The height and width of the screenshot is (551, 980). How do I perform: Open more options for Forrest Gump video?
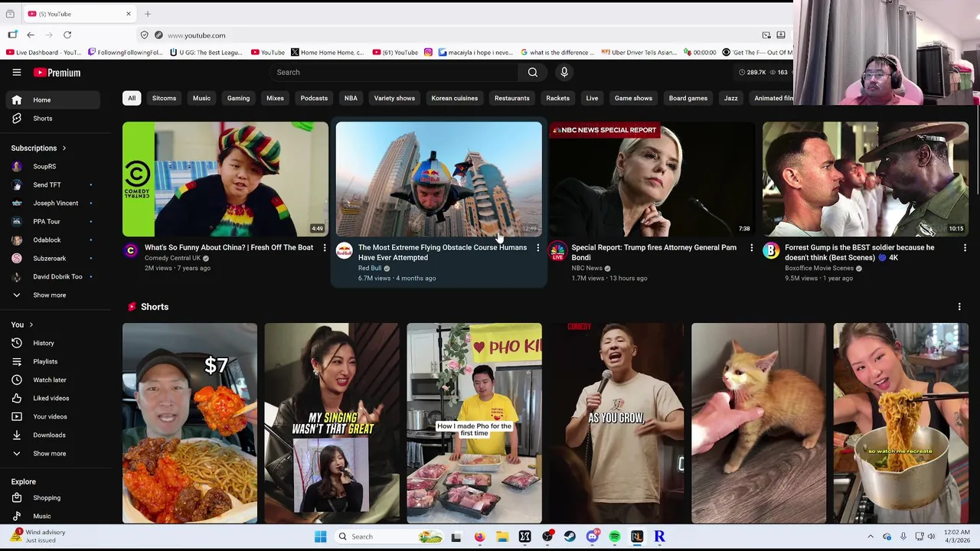[x=965, y=248]
